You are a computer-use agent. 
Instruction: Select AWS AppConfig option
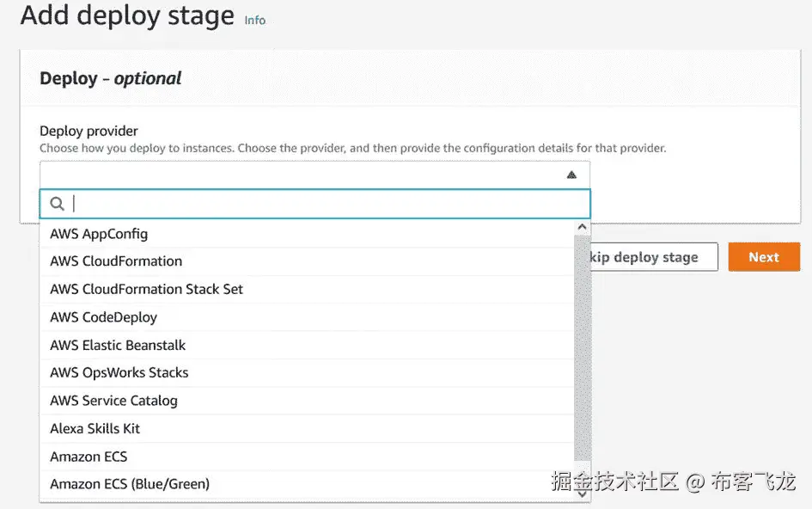tap(100, 234)
